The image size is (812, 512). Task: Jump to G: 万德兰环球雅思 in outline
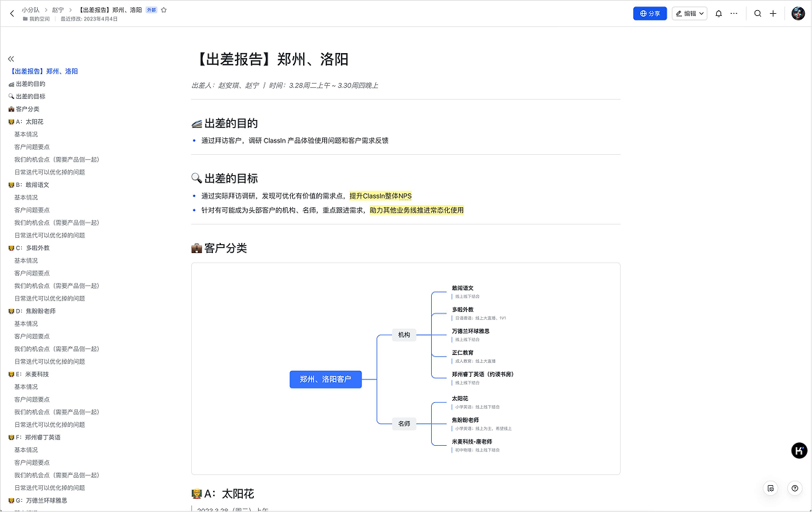[x=38, y=500]
